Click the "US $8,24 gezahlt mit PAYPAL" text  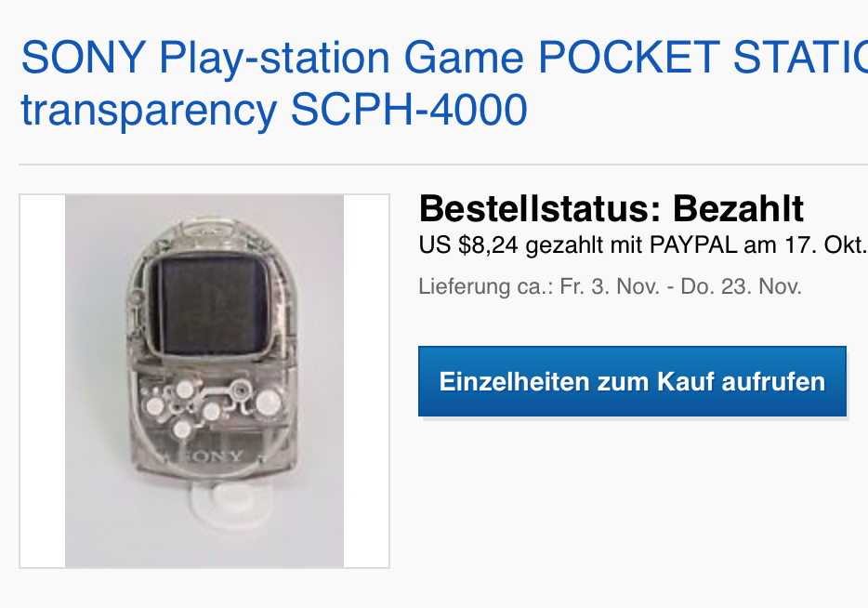(578, 245)
